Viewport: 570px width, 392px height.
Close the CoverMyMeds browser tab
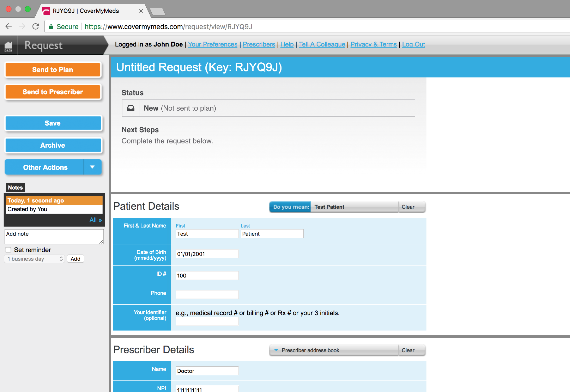[141, 11]
